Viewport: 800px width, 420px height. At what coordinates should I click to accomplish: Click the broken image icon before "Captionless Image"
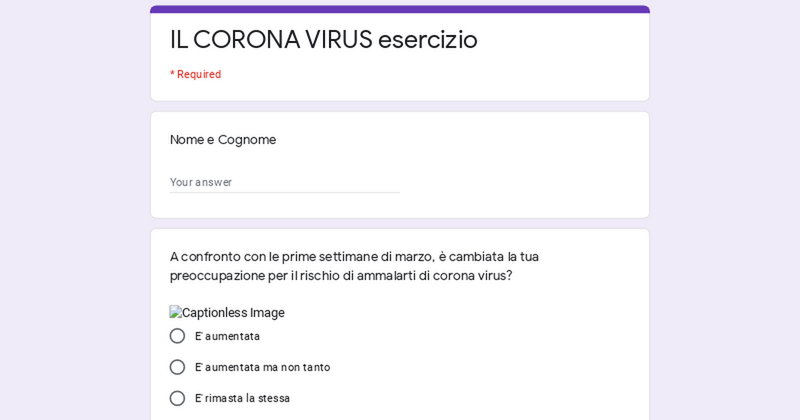175,312
